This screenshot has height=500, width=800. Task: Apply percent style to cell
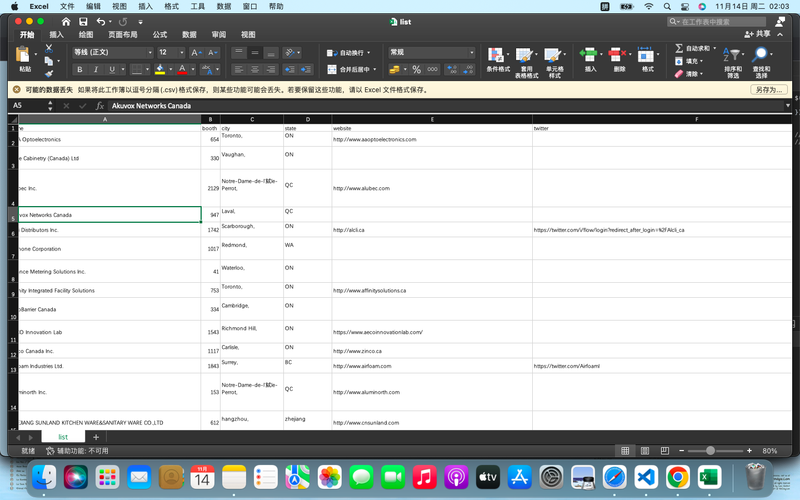(x=416, y=69)
